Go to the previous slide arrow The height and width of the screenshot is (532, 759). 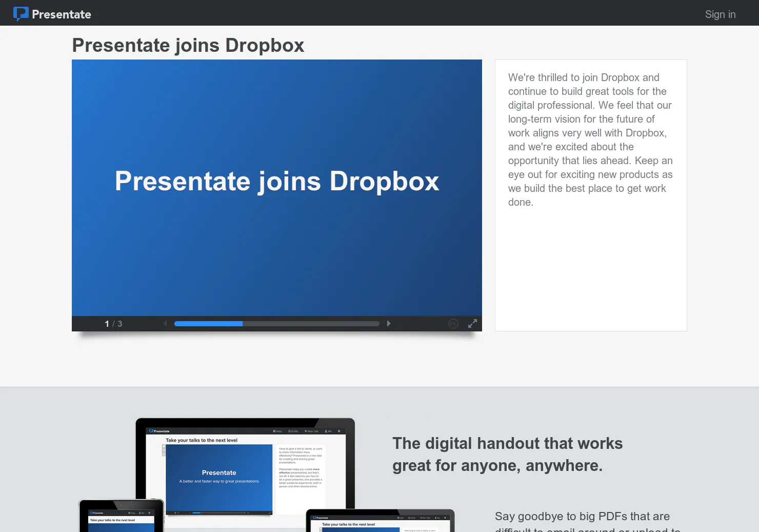[165, 323]
